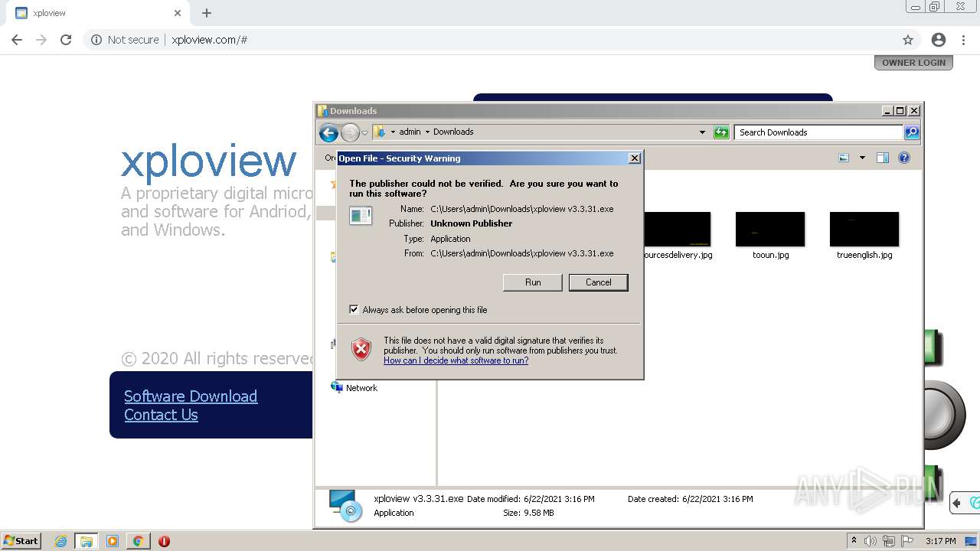Click the Explorer help icon
980x551 pixels.
pyautogui.click(x=904, y=158)
